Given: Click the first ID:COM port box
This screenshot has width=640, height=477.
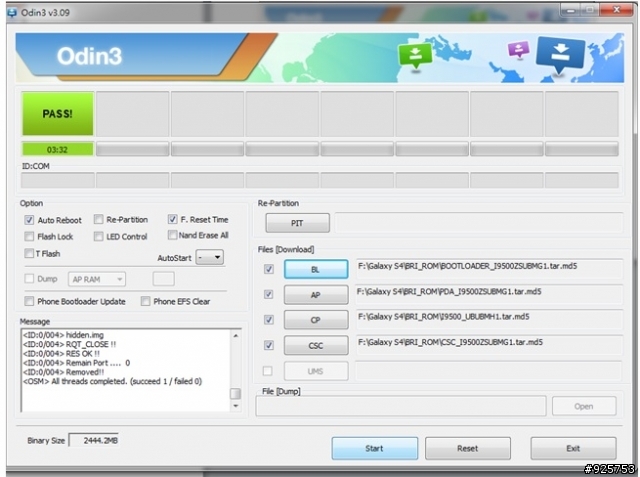Looking at the screenshot, I should 58,180.
